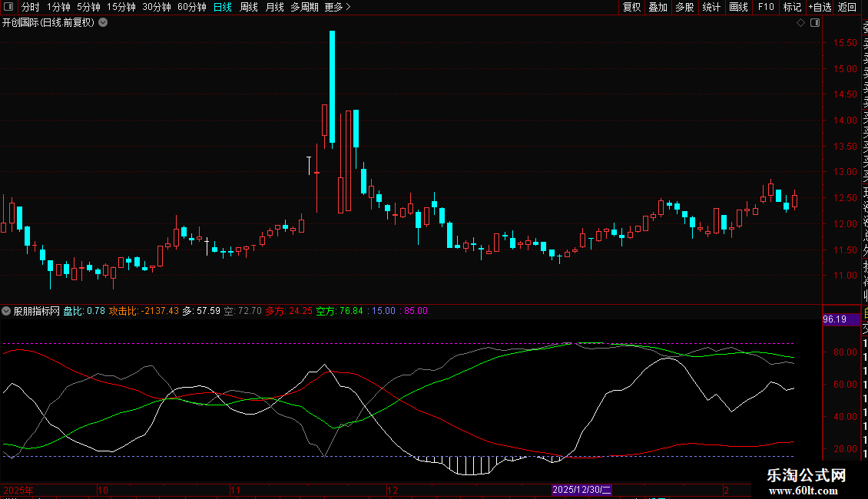
Task: Select the 周线 weekly chart period
Action: [249, 7]
